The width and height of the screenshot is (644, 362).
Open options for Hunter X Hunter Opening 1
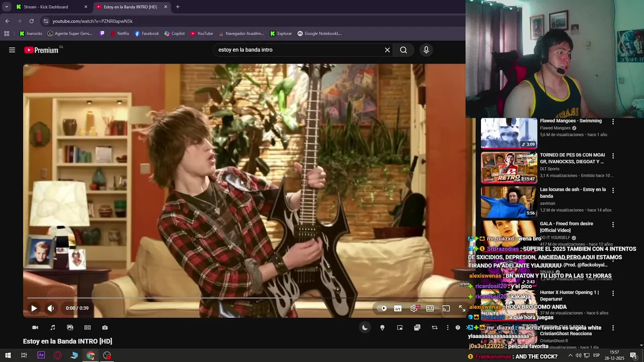pyautogui.click(x=613, y=293)
